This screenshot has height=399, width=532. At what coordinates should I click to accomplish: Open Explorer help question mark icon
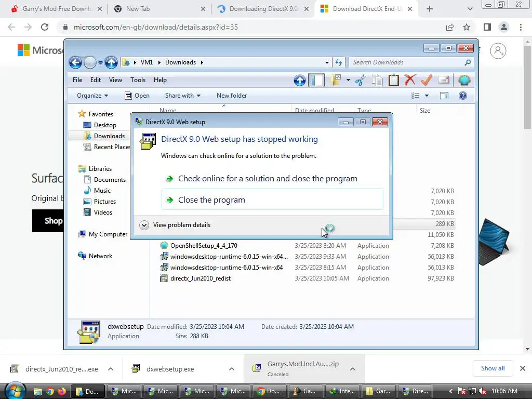click(463, 96)
